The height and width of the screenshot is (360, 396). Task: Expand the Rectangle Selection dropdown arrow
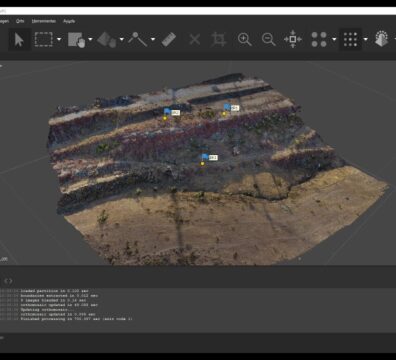tap(59, 39)
